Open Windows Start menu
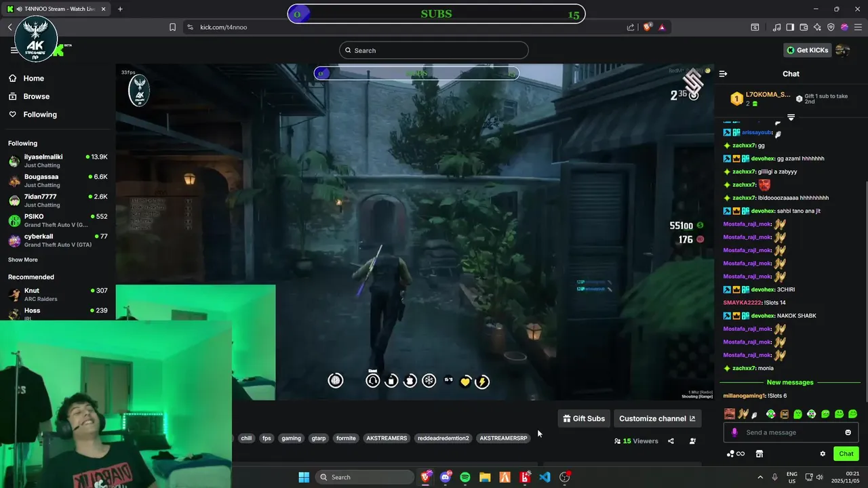 tap(304, 477)
